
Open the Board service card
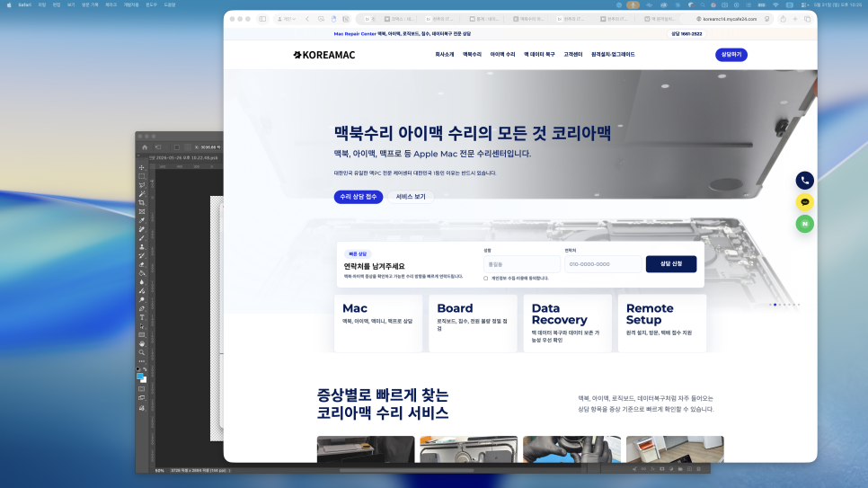click(473, 323)
